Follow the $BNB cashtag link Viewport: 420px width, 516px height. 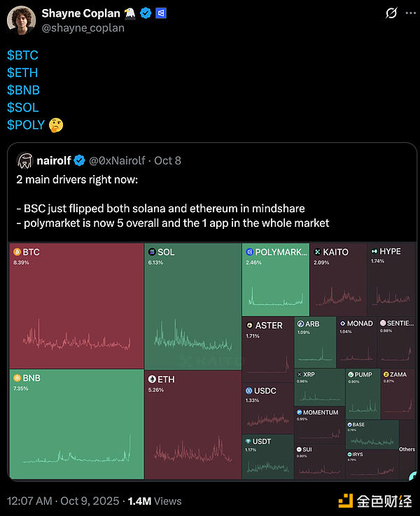[23, 90]
